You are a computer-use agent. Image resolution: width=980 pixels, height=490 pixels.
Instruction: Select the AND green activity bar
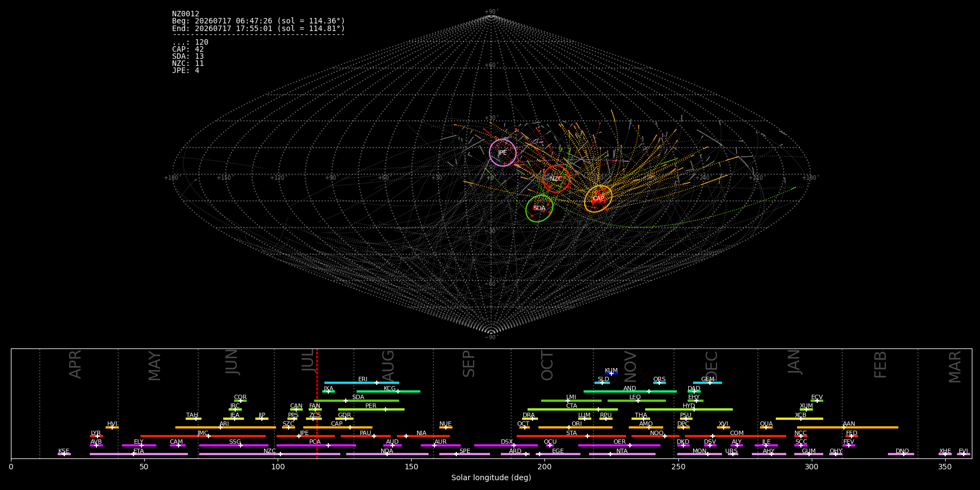click(630, 391)
